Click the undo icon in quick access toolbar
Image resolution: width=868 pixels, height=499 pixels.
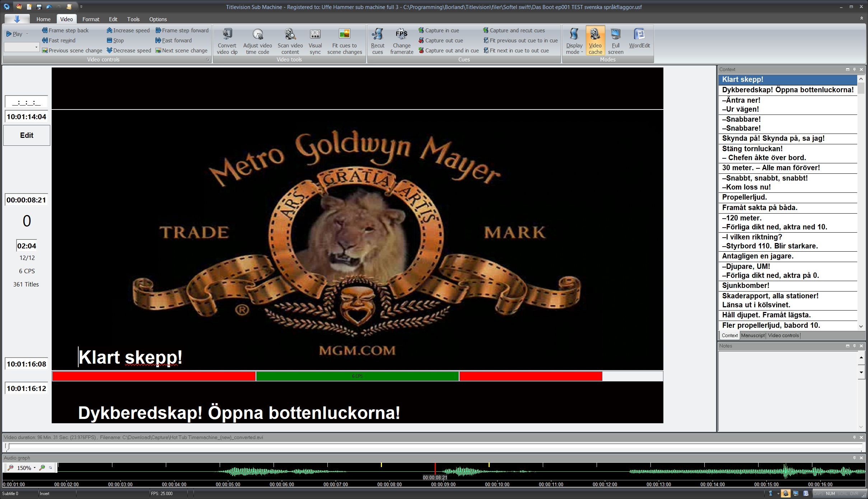click(49, 7)
